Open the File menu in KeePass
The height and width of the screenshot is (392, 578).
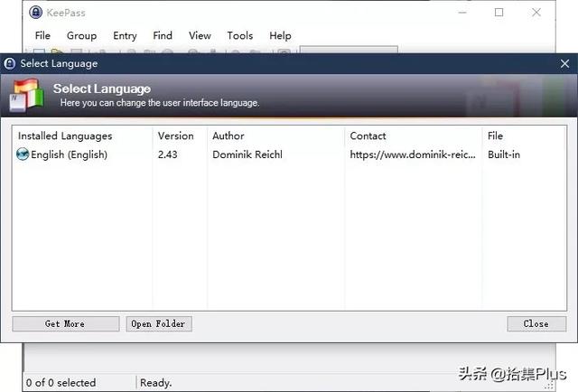[42, 36]
